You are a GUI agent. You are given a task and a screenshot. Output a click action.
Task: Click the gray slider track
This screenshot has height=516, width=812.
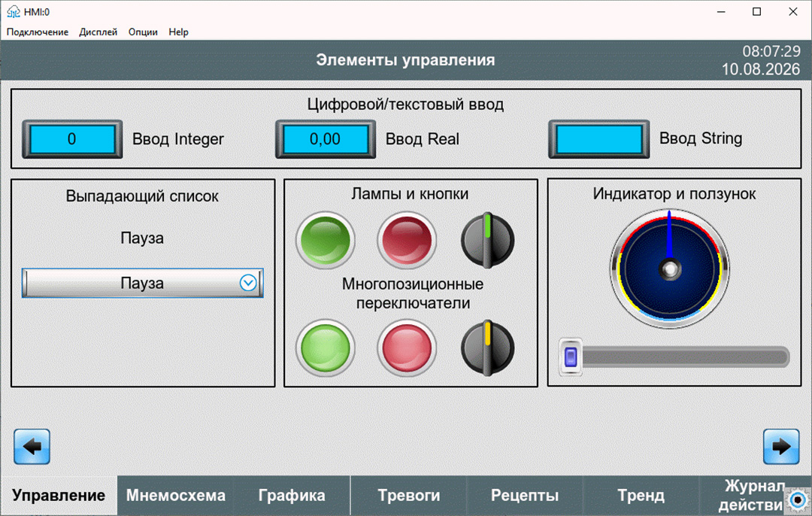pyautogui.click(x=686, y=357)
